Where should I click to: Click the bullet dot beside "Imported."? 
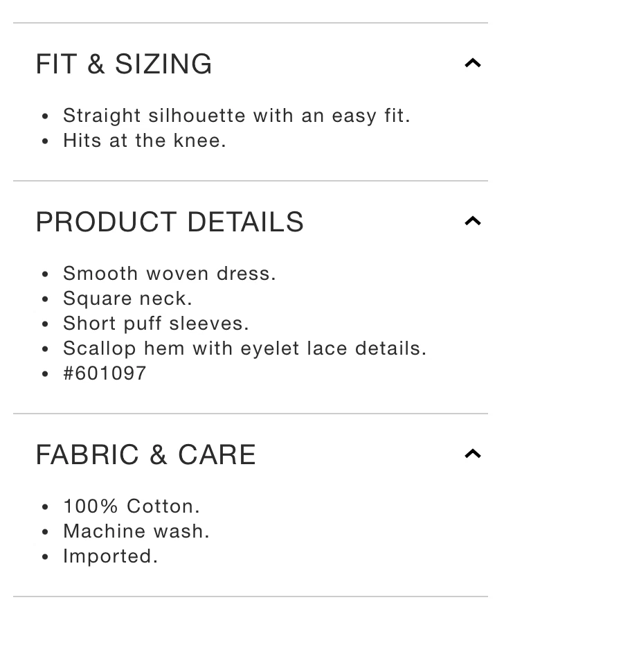coord(46,557)
